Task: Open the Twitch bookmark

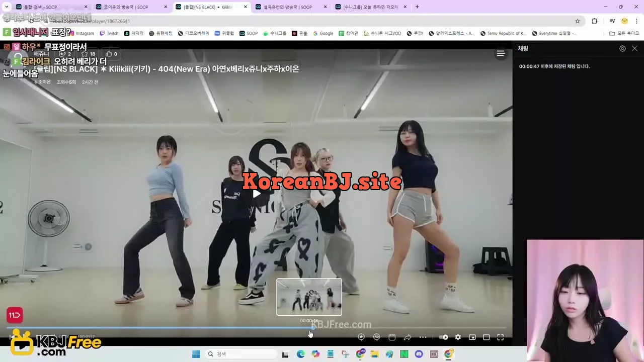Action: pos(109,33)
